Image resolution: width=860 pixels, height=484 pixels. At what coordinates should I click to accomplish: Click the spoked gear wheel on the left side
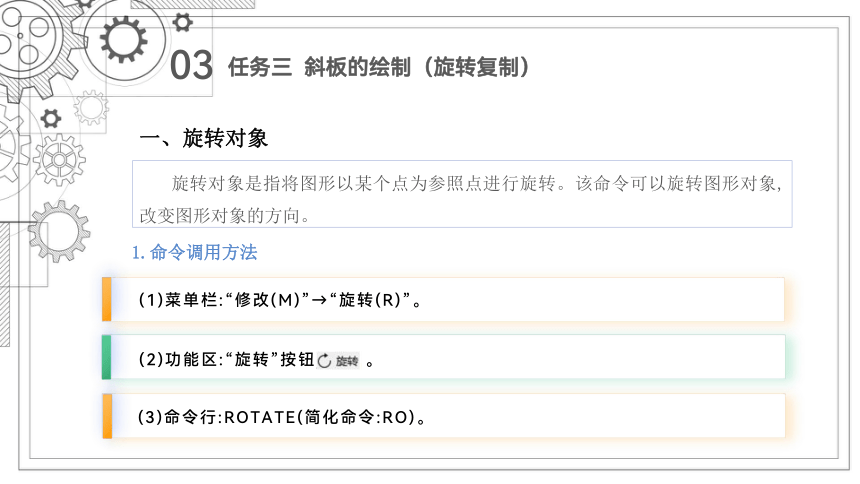pos(59,160)
